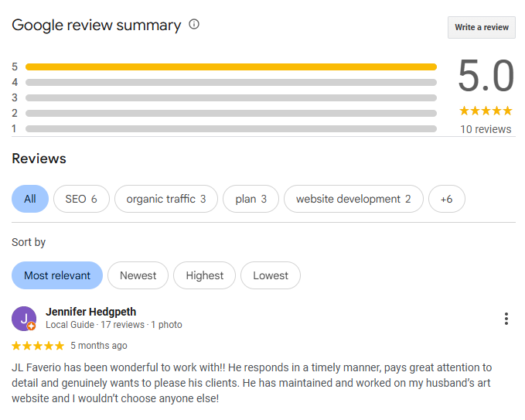Select the All reviews filter chip

pos(30,199)
